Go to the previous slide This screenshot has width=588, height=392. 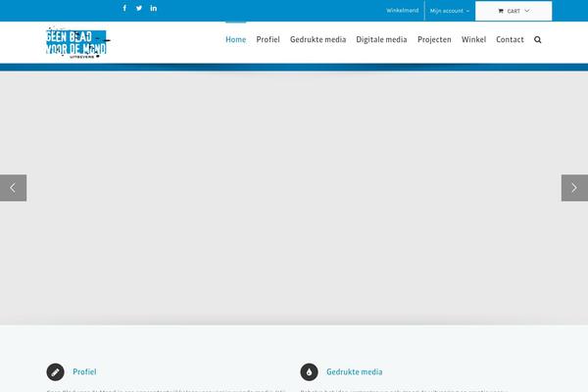click(x=13, y=187)
